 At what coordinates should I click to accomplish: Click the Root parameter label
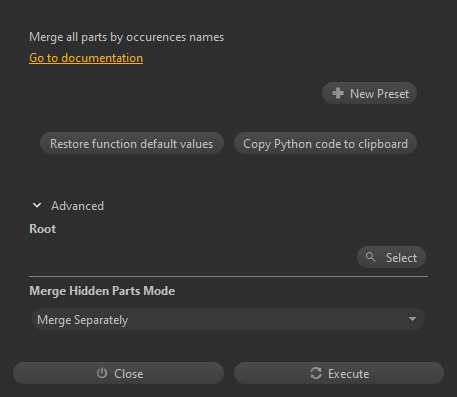point(43,229)
